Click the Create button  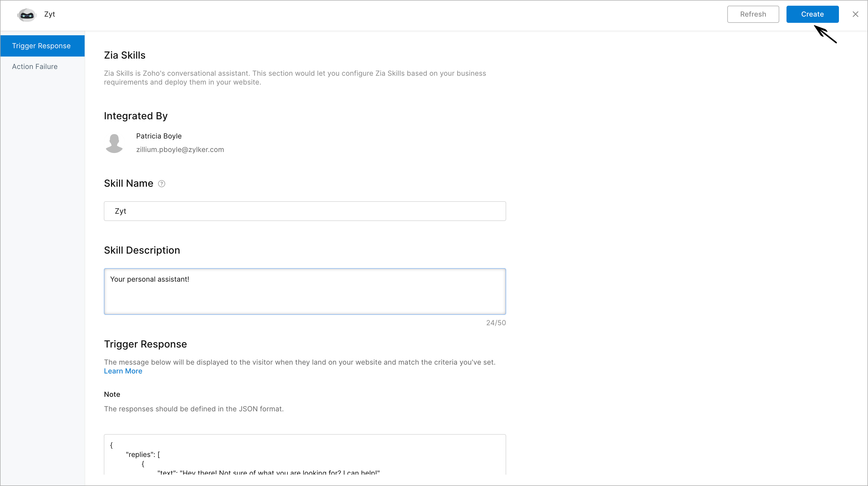(x=812, y=14)
